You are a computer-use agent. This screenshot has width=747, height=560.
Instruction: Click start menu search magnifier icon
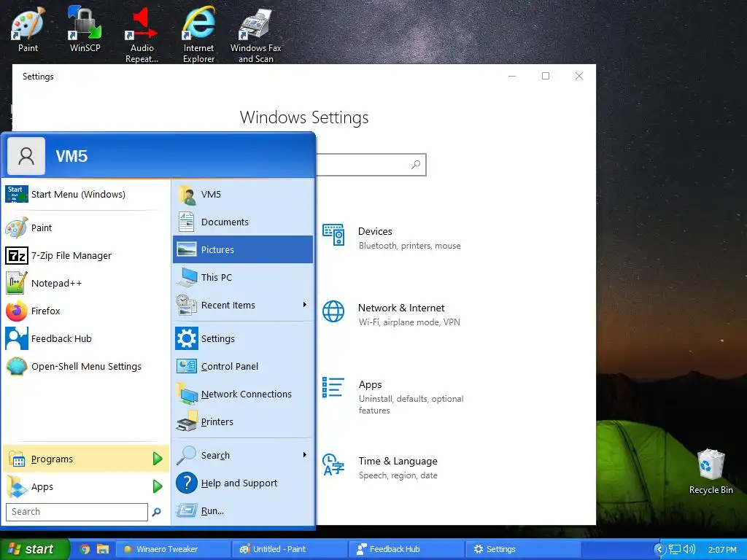pyautogui.click(x=156, y=512)
